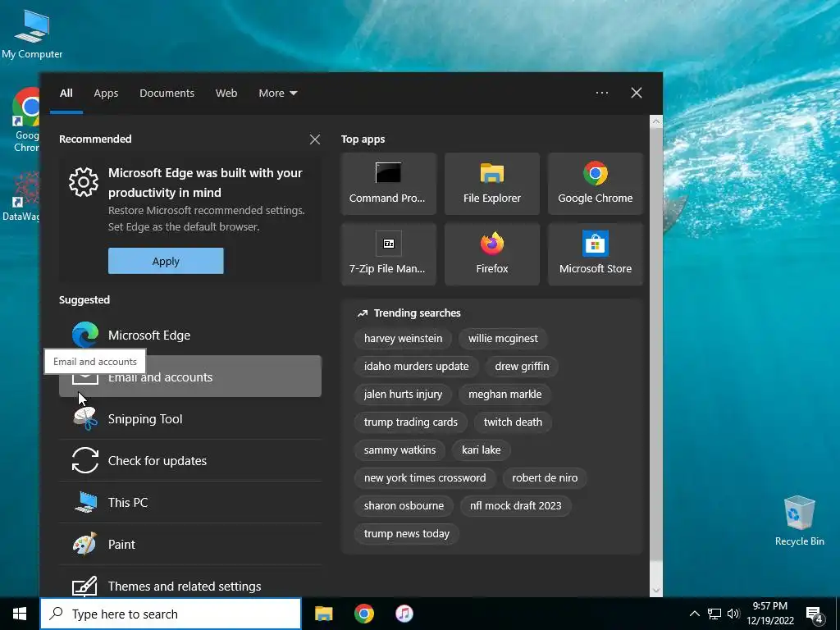Search trending 'sharon osbourne'
The height and width of the screenshot is (630, 840).
coord(404,505)
